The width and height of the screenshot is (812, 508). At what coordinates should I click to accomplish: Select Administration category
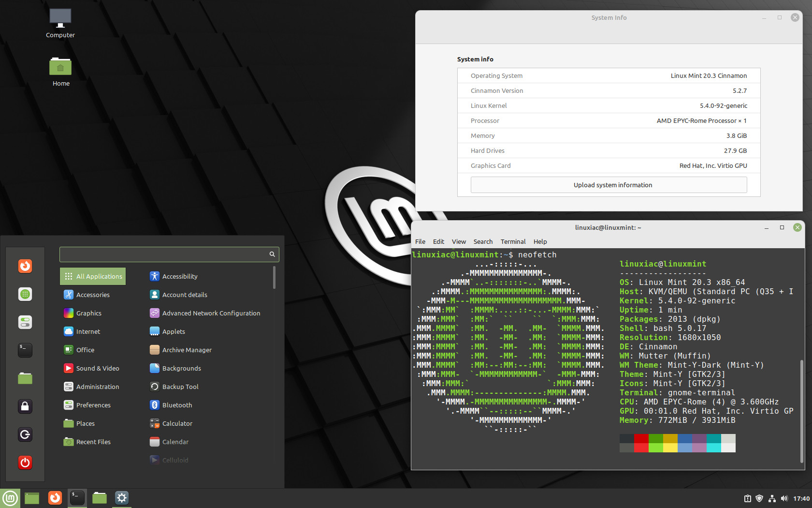[x=91, y=387]
